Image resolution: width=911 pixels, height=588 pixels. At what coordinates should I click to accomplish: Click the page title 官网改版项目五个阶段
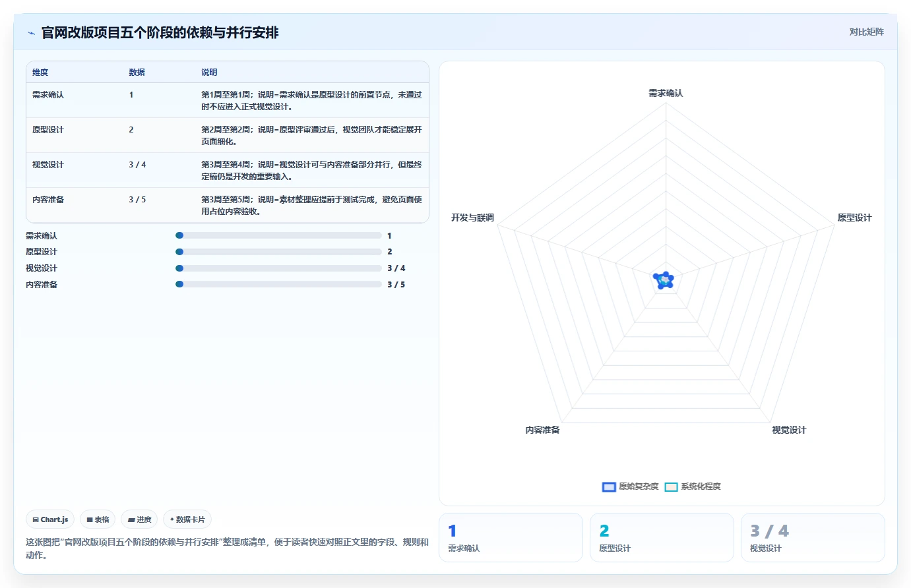pyautogui.click(x=160, y=32)
